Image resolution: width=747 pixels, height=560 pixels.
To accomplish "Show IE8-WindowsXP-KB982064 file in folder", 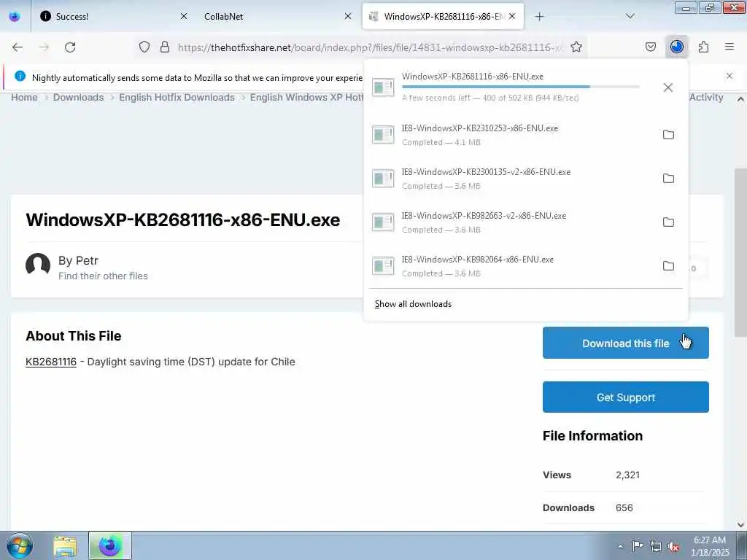I will click(668, 266).
